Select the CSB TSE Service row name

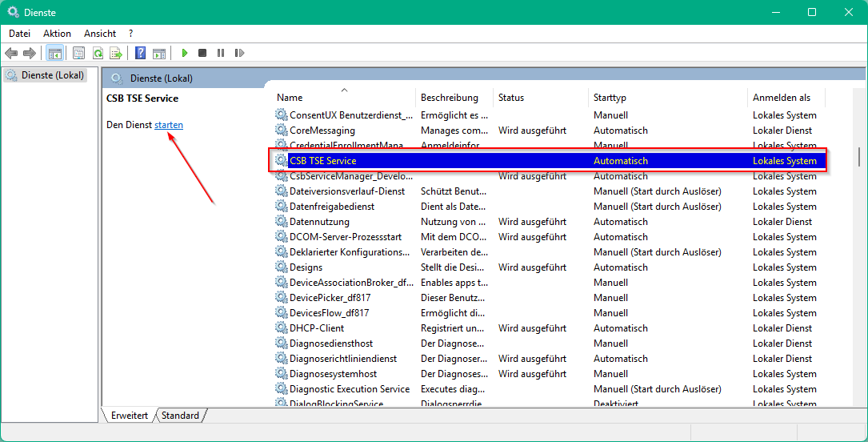pos(322,161)
